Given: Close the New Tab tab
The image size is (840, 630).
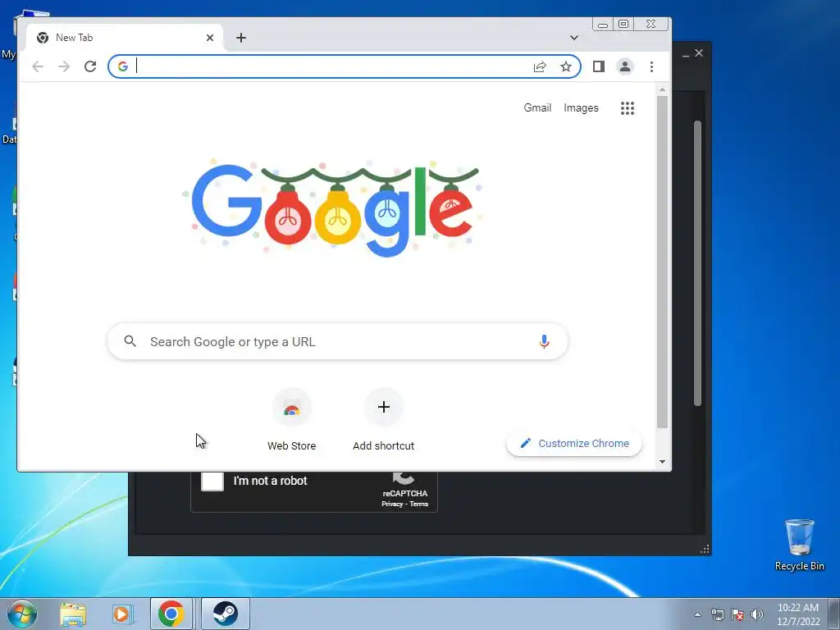Looking at the screenshot, I should (210, 38).
